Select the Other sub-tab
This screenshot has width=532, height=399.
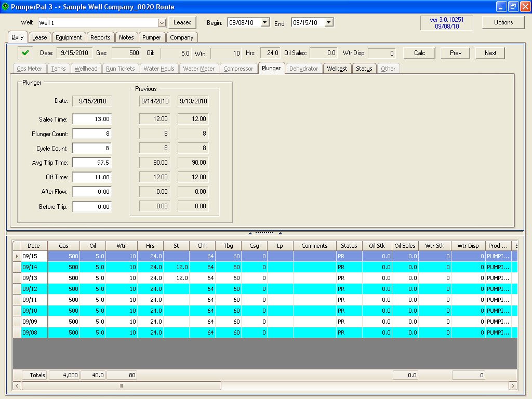pos(388,69)
